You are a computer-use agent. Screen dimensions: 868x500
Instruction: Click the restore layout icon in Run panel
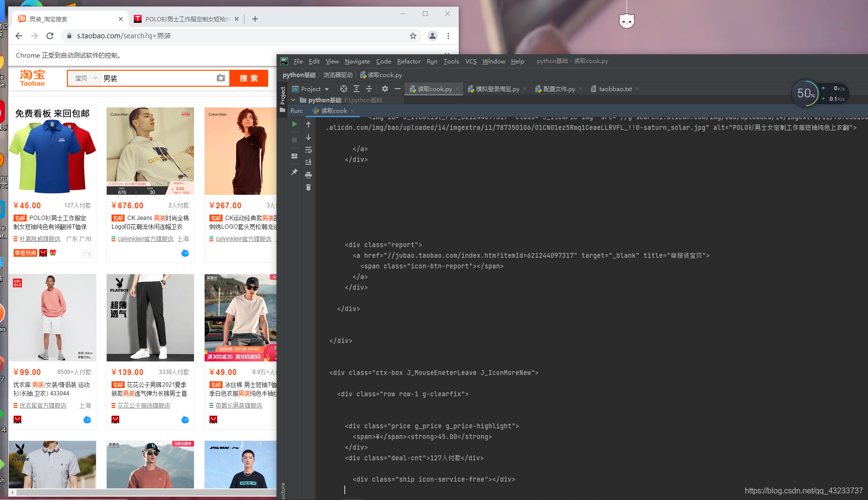tap(294, 156)
